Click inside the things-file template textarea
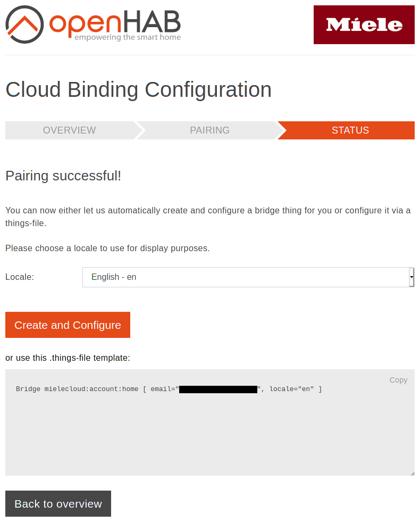420x522 pixels. tap(209, 436)
